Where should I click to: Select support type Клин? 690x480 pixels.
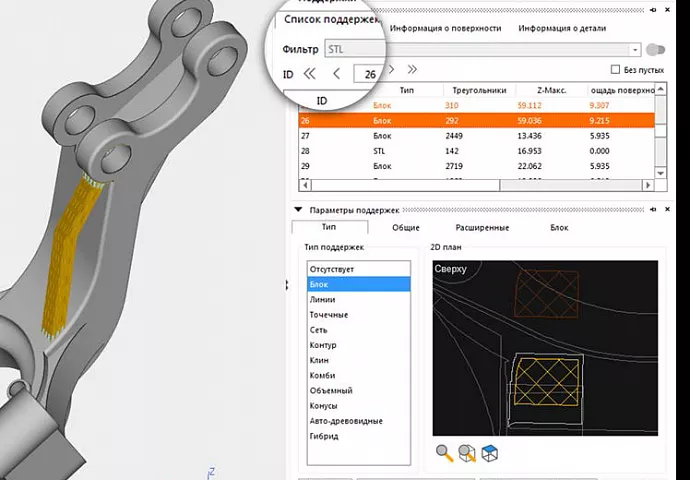point(359,360)
